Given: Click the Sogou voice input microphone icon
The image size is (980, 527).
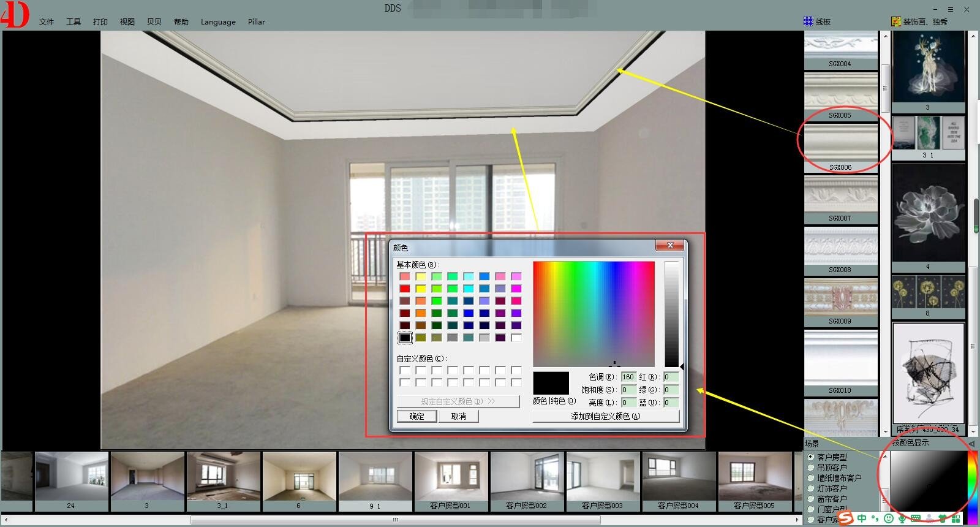Looking at the screenshot, I should (902, 518).
